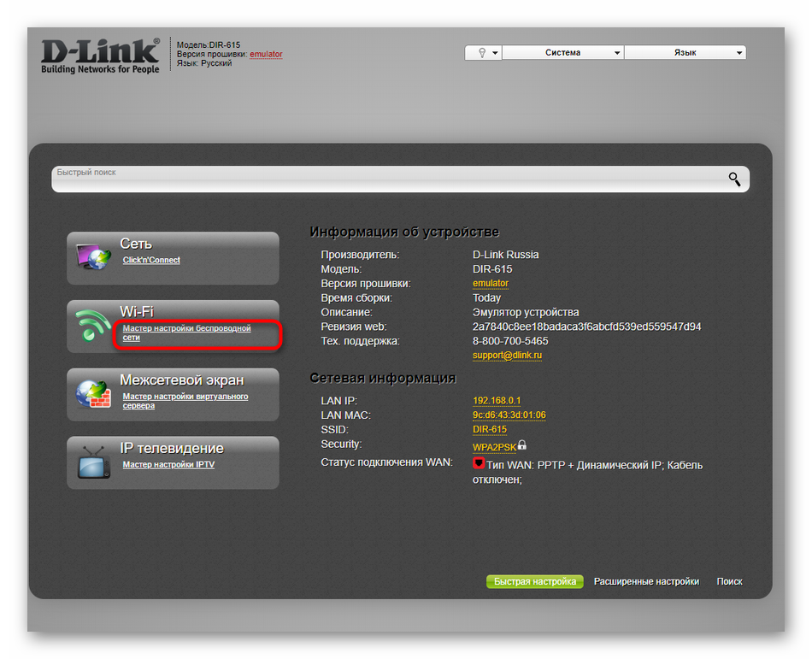Image resolution: width=812 pixels, height=659 pixels.
Task: Click the support@dlink.ru email link
Action: (507, 355)
